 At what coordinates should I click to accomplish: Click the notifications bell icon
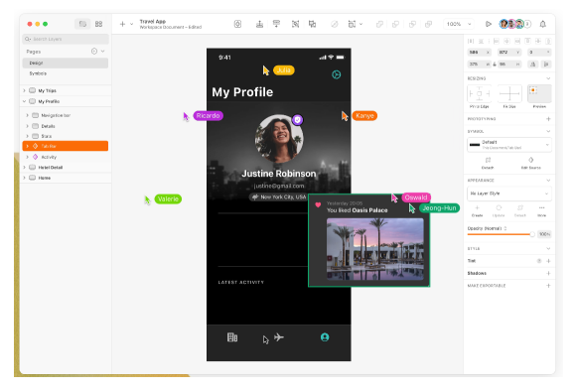pos(543,24)
